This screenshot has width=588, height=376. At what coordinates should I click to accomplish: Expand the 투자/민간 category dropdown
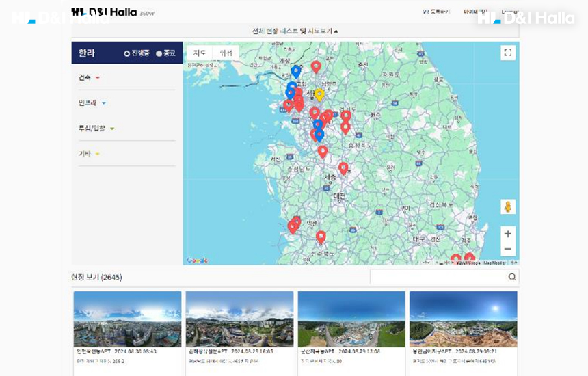pos(96,129)
